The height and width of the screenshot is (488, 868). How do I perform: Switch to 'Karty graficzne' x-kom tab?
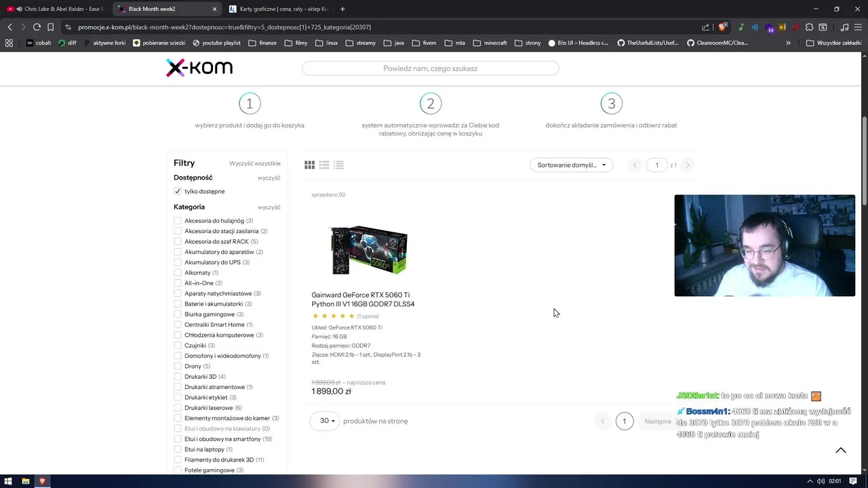pyautogui.click(x=279, y=9)
